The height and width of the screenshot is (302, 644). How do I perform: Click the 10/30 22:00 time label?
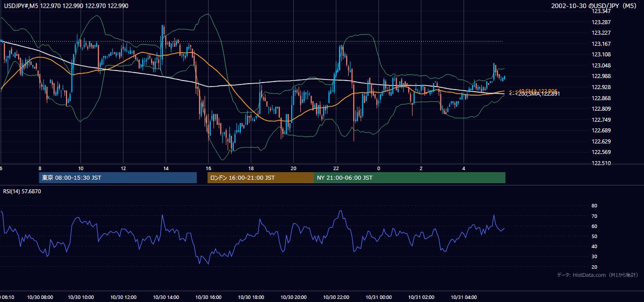pos(336,297)
